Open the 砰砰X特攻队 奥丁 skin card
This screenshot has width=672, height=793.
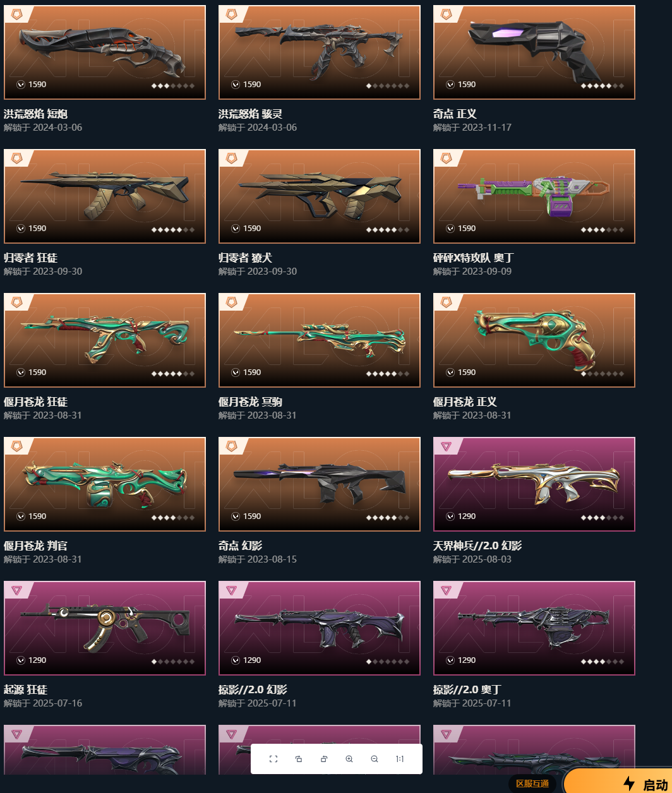click(x=534, y=196)
